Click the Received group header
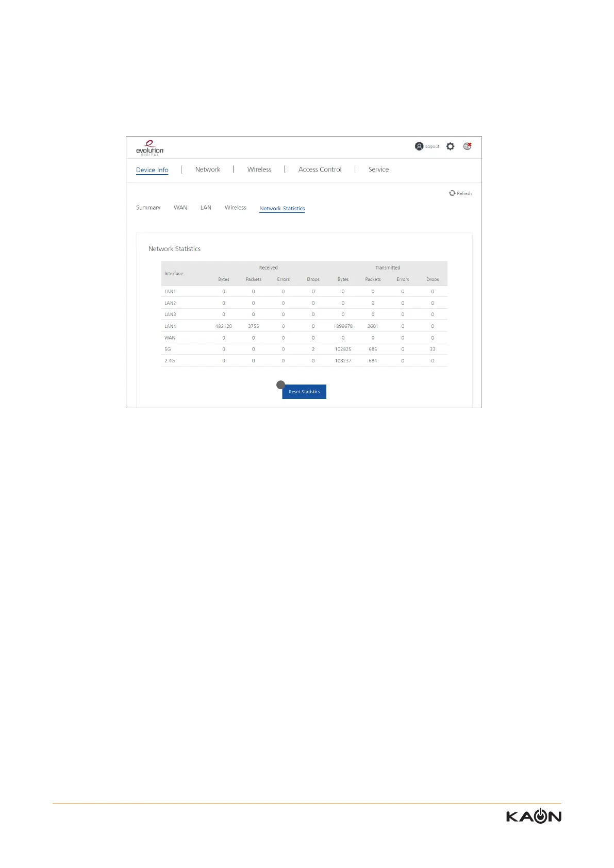 (268, 268)
